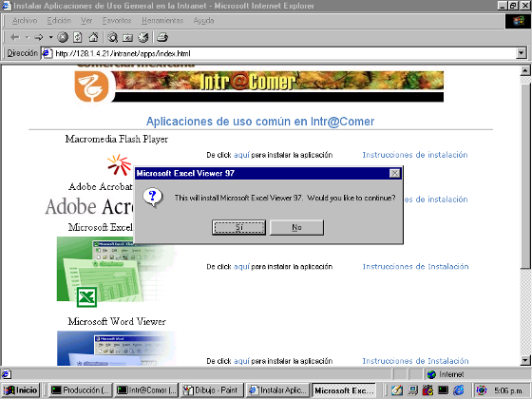The image size is (532, 399).
Task: Switch to Microsoft Exc taskbar button
Action: tap(344, 390)
